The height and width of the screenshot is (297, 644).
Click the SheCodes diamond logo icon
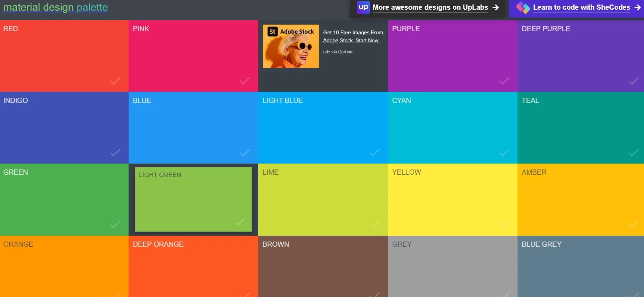523,7
